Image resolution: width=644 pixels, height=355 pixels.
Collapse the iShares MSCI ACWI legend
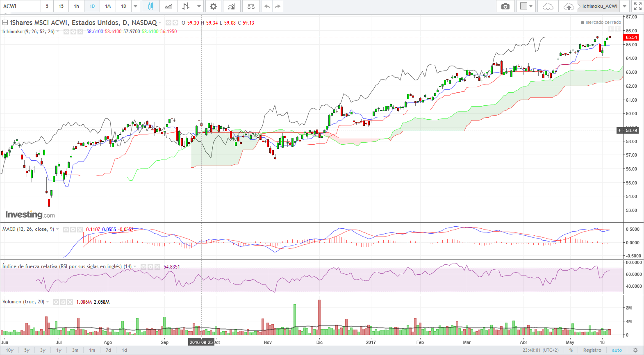pyautogui.click(x=5, y=23)
